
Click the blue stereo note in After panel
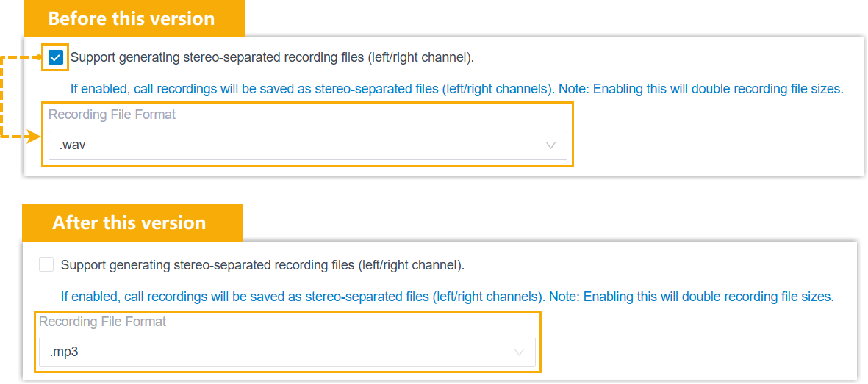tap(447, 297)
